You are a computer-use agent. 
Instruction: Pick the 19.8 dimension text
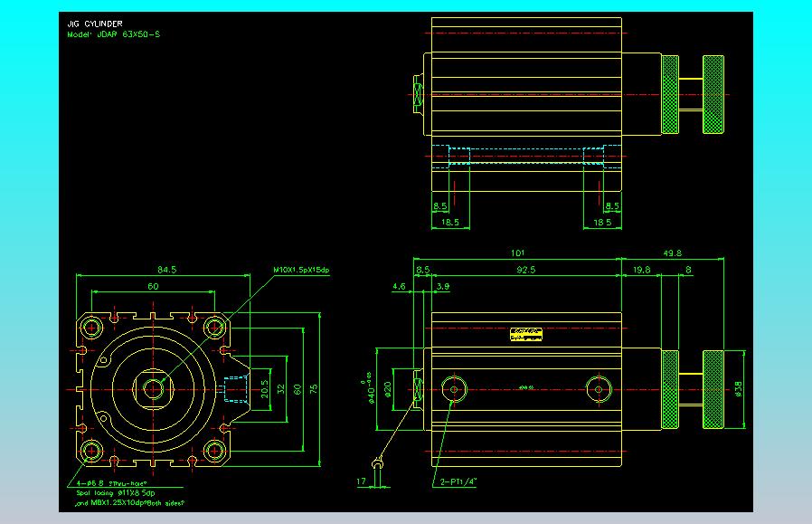pyautogui.click(x=641, y=270)
